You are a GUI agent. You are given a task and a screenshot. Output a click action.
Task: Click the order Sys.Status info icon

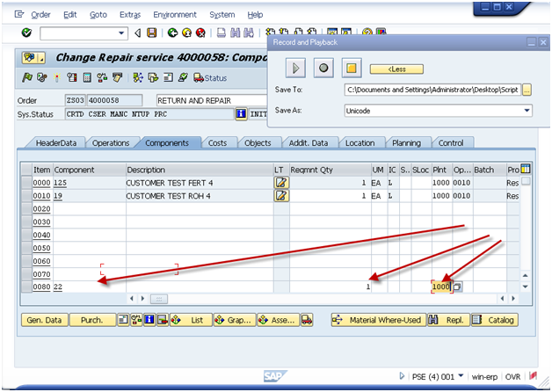(241, 114)
